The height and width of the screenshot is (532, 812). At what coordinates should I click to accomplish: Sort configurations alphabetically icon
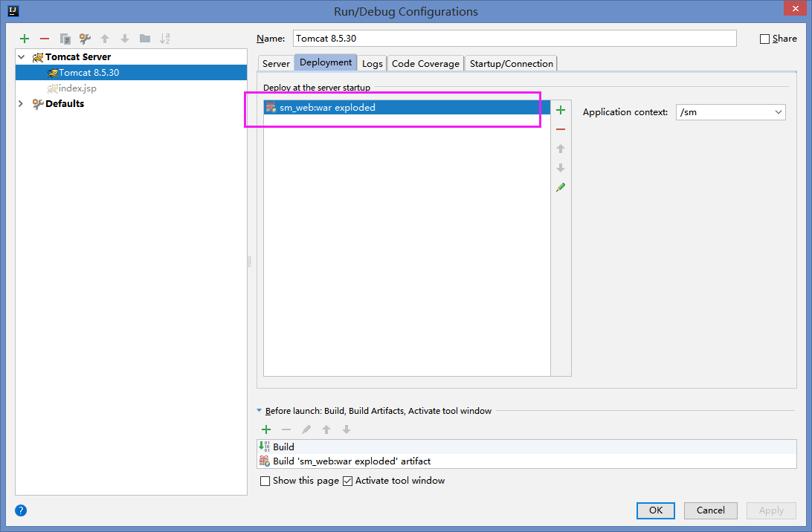[x=164, y=39]
